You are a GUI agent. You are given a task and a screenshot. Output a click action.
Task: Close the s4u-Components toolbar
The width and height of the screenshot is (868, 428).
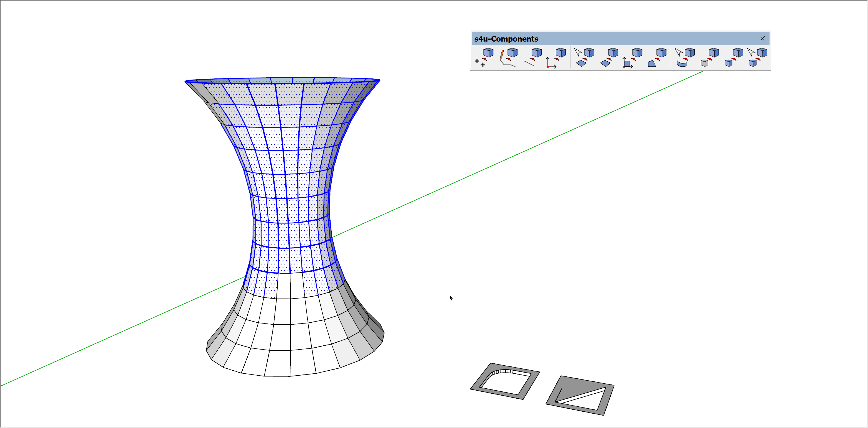pyautogui.click(x=762, y=38)
